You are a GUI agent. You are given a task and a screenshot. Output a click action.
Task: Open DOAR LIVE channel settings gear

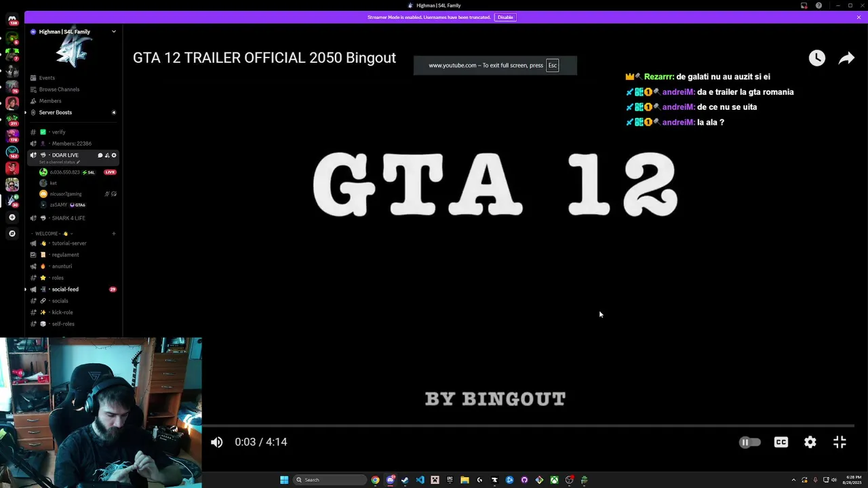(x=113, y=155)
